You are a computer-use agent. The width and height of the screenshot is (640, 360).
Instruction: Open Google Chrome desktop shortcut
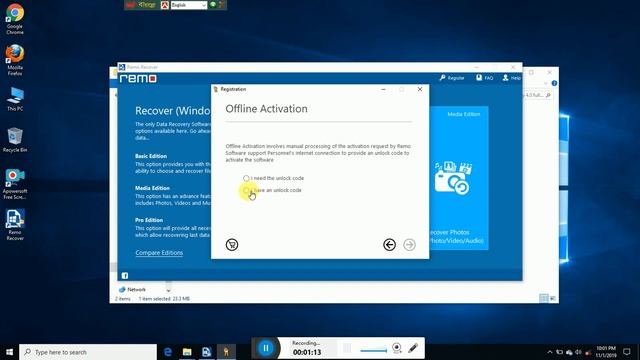pos(15,19)
